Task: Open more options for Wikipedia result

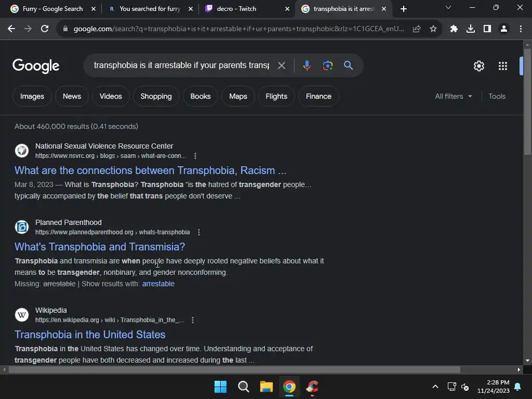Action: coord(193,320)
